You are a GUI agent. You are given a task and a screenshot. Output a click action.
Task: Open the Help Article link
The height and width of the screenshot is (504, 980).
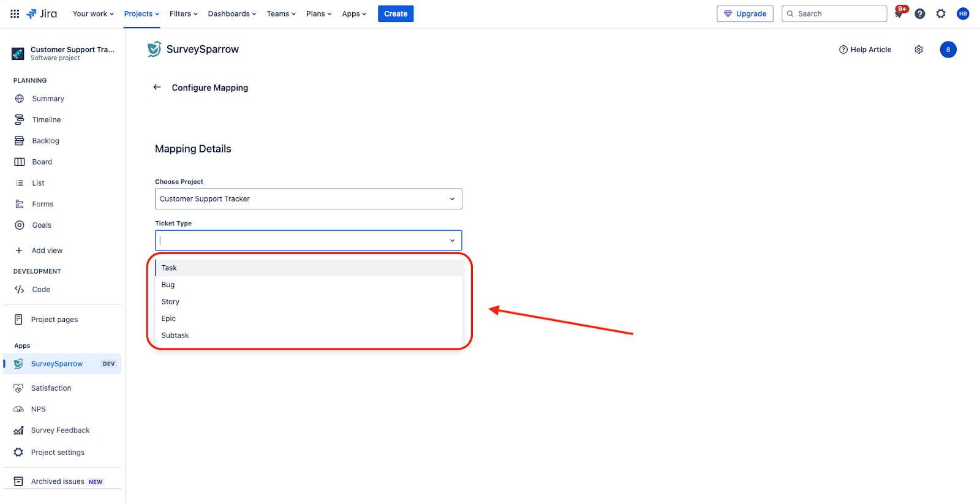(865, 50)
